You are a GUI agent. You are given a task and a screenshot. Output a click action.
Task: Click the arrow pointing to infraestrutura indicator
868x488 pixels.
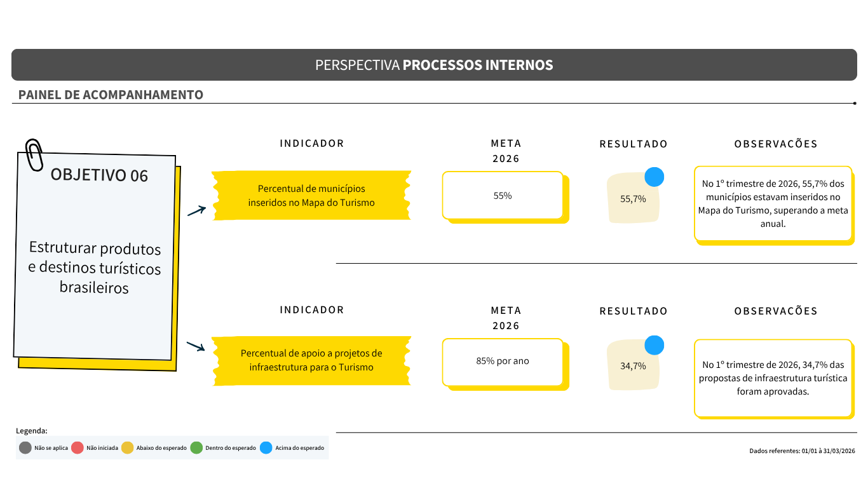196,346
